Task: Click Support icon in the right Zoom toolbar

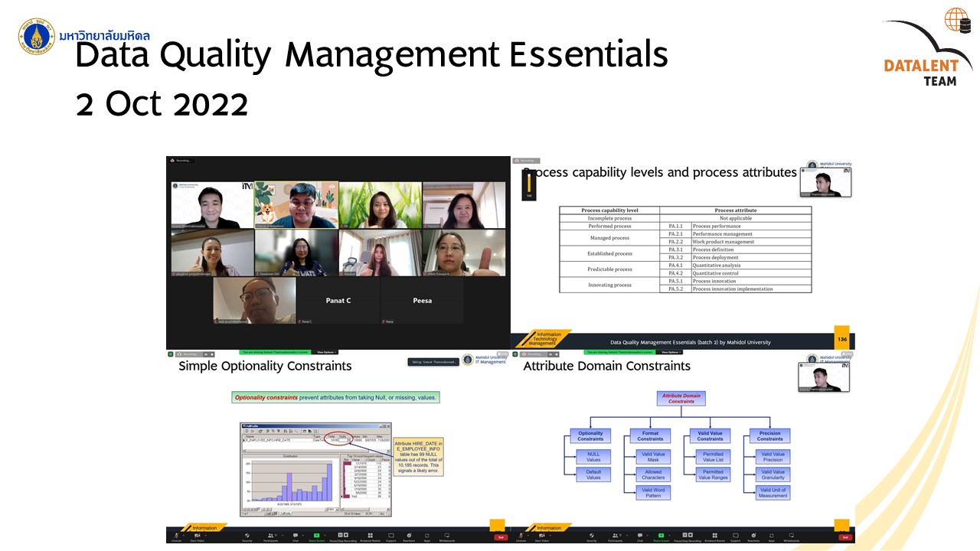Action: coord(735,536)
